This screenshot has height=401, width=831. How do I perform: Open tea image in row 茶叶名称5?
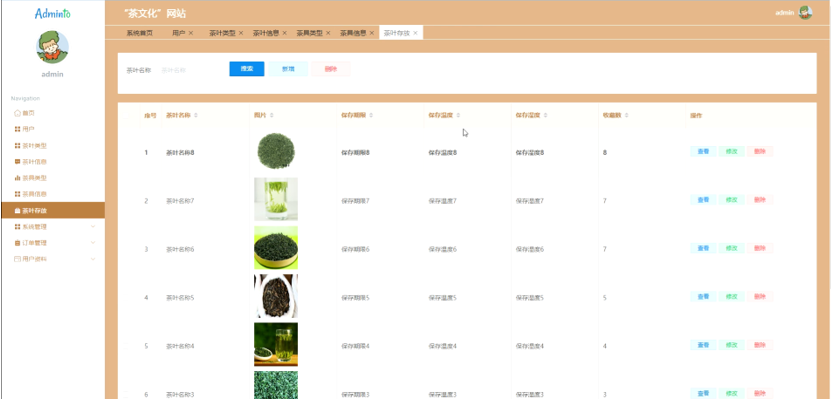pyautogui.click(x=276, y=296)
